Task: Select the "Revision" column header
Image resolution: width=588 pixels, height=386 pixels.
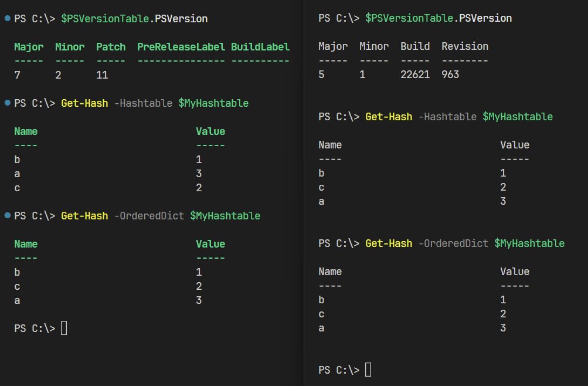Action: point(465,46)
